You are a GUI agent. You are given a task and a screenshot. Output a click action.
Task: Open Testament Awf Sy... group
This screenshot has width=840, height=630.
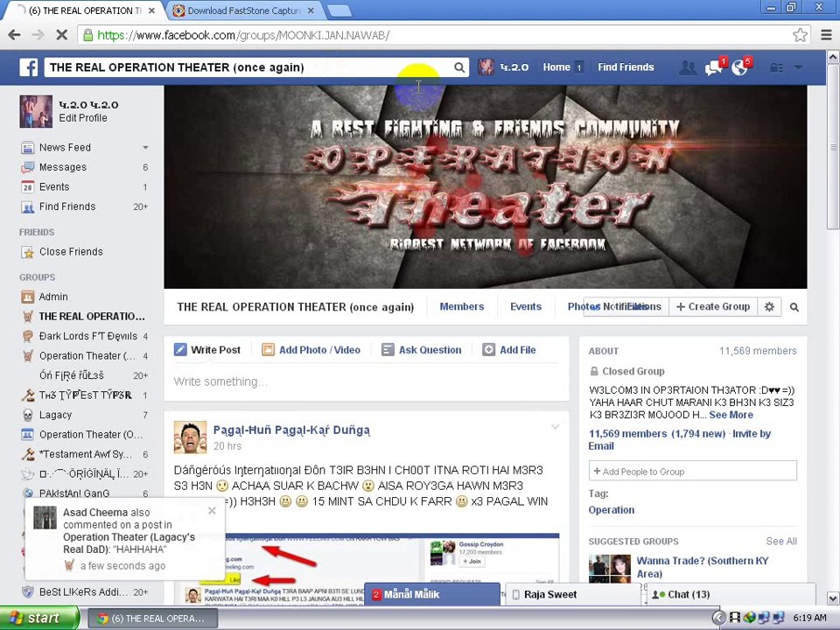(x=84, y=454)
